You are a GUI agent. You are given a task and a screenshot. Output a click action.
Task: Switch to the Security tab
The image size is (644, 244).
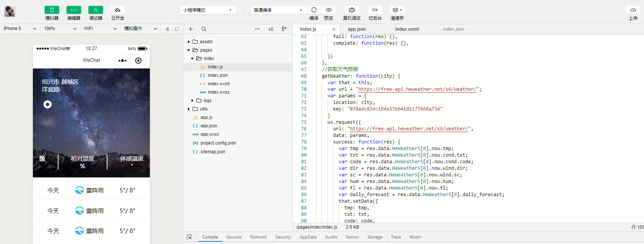pyautogui.click(x=283, y=237)
